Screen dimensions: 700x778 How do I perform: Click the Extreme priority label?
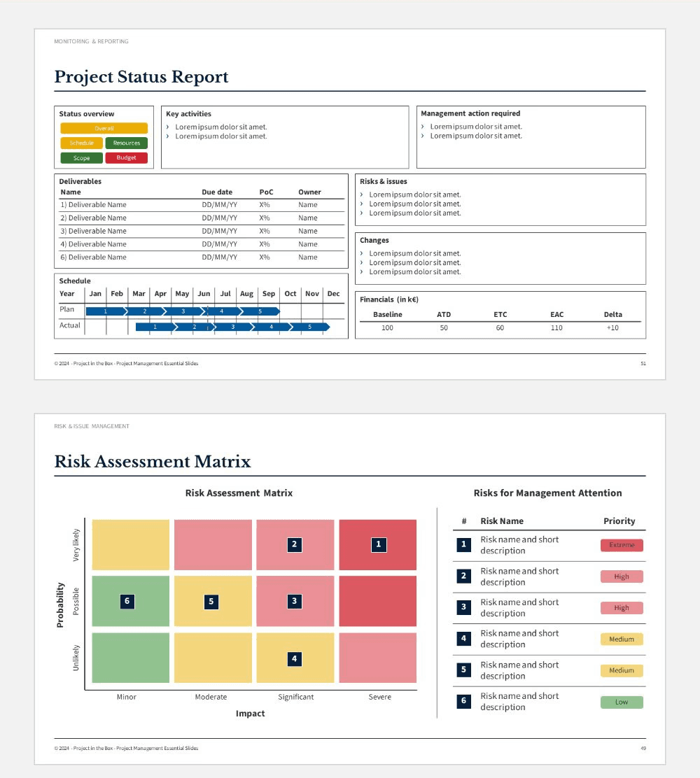pyautogui.click(x=622, y=545)
